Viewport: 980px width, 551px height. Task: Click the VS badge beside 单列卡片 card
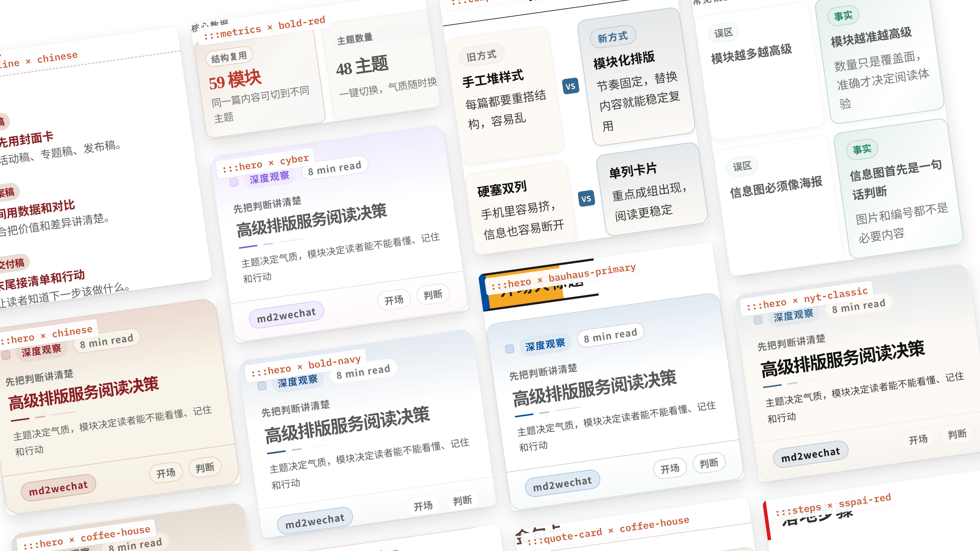click(586, 198)
